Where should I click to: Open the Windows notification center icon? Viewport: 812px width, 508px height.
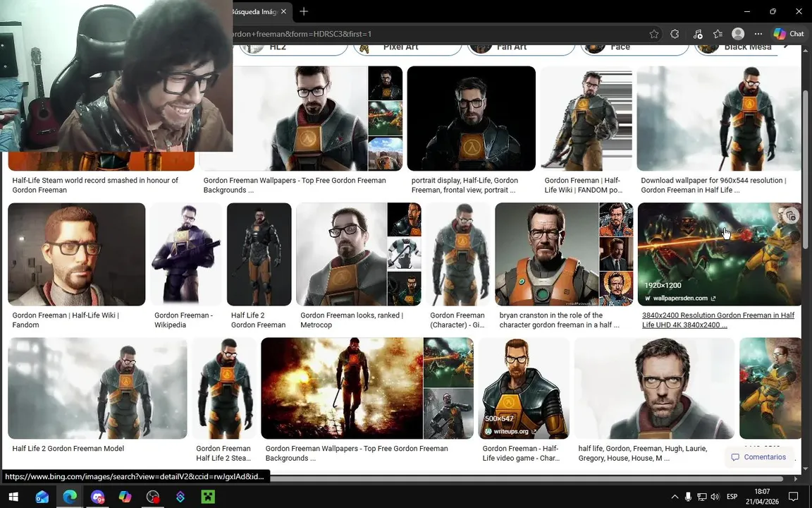pos(793,497)
